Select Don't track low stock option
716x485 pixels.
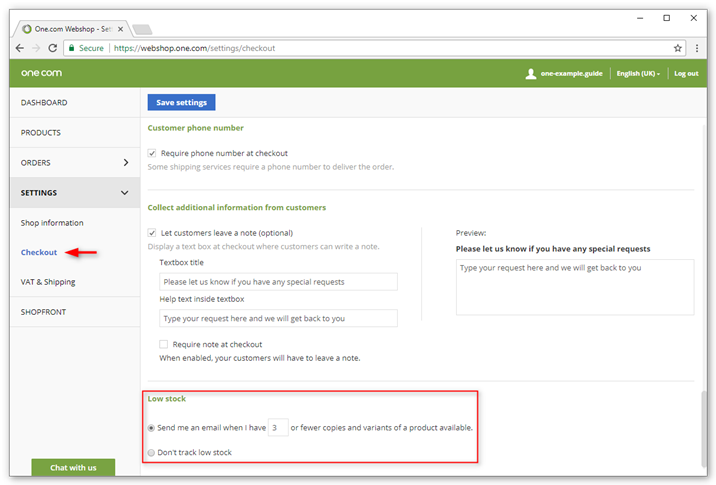pyautogui.click(x=151, y=453)
